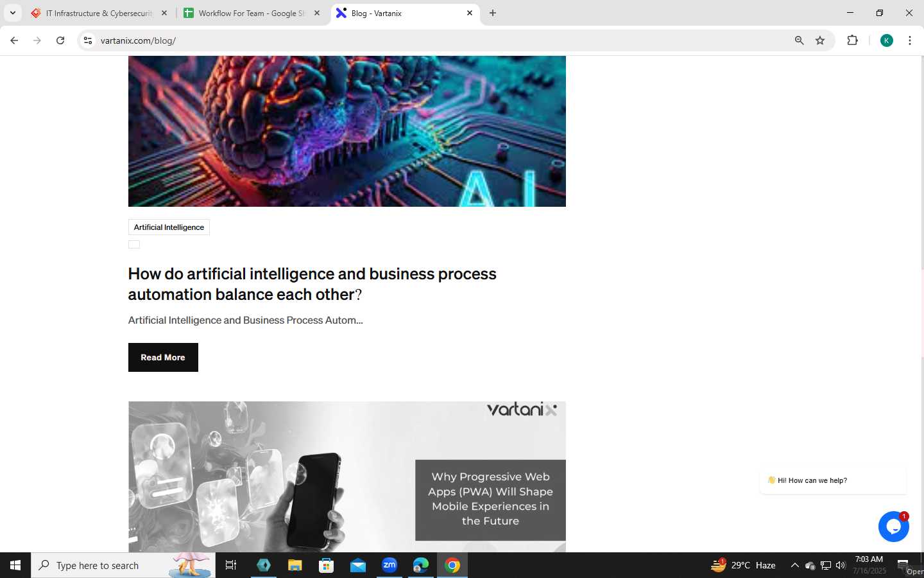Bookmark this page with the star icon
The image size is (924, 578).
820,40
